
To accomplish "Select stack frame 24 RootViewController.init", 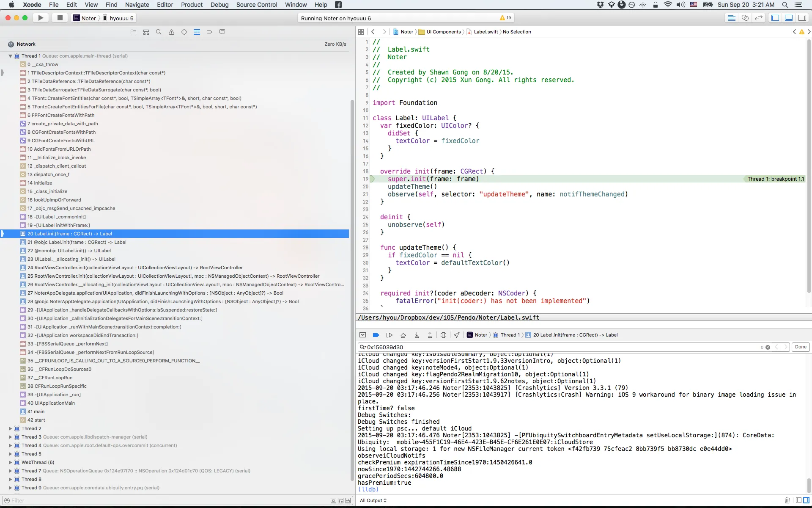I will [x=135, y=268].
